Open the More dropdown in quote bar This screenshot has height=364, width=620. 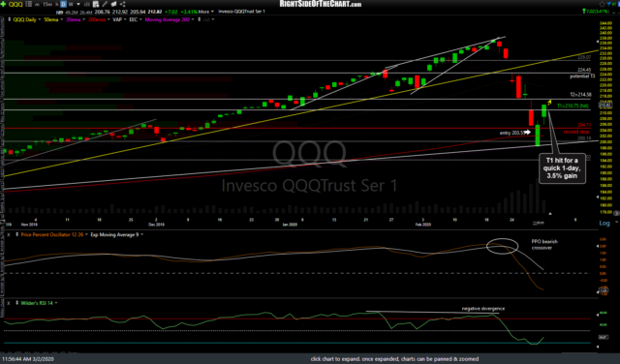pyautogui.click(x=206, y=12)
